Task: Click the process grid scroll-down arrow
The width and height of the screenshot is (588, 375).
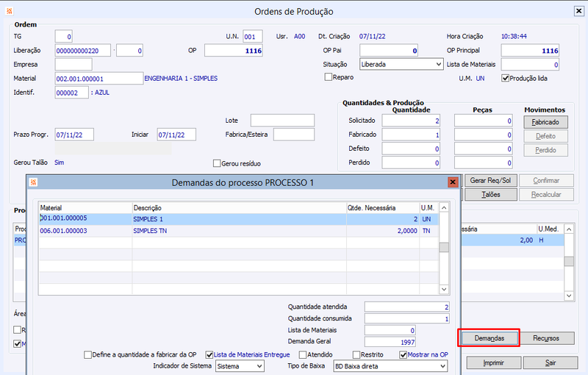Action: pyautogui.click(x=569, y=296)
